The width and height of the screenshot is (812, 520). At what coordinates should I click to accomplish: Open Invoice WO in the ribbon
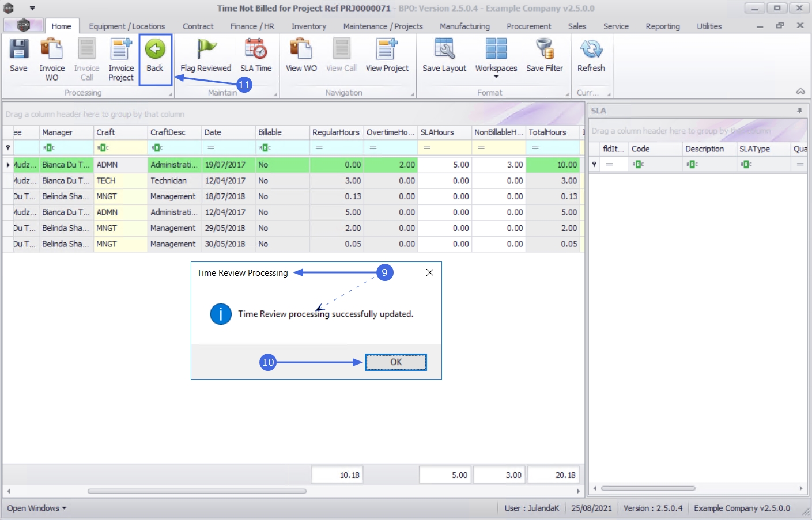(x=52, y=59)
